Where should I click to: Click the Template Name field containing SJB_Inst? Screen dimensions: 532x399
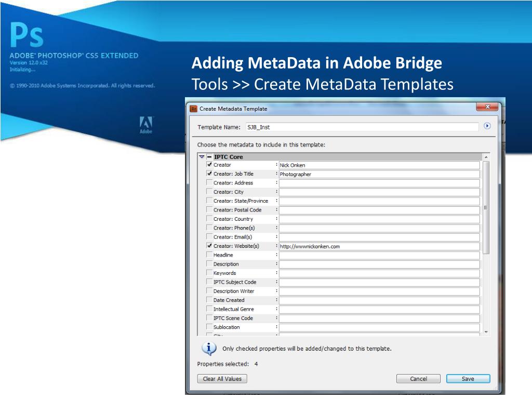(362, 127)
